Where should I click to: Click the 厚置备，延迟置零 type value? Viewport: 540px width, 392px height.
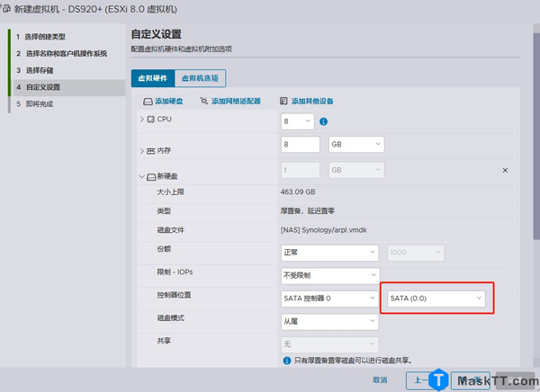pos(308,210)
